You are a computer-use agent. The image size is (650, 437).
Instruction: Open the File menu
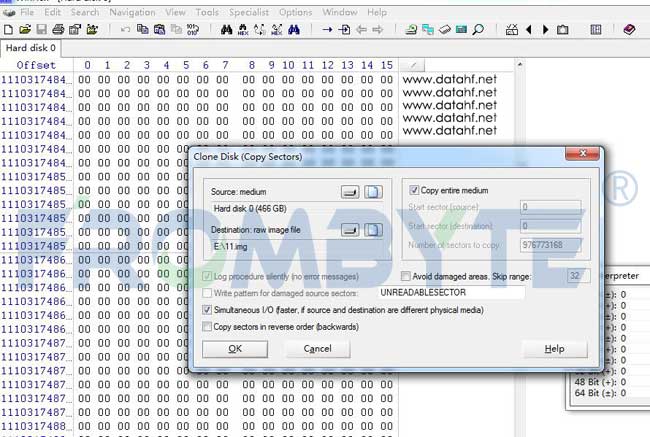pyautogui.click(x=27, y=12)
